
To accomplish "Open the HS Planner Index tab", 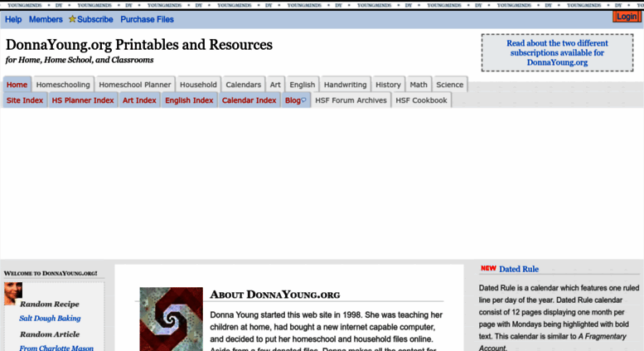I will [83, 100].
